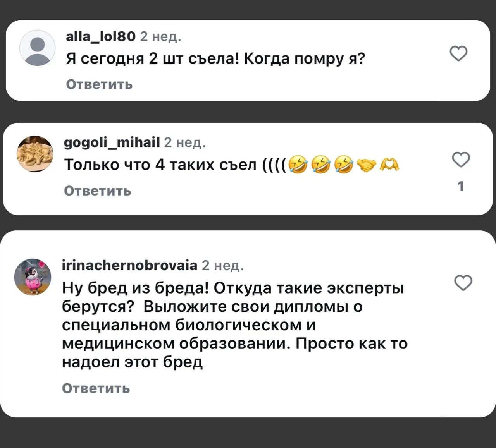Open irinachernobrovaia's cartoon avatar
The width and height of the screenshot is (496, 448).
coord(33,277)
